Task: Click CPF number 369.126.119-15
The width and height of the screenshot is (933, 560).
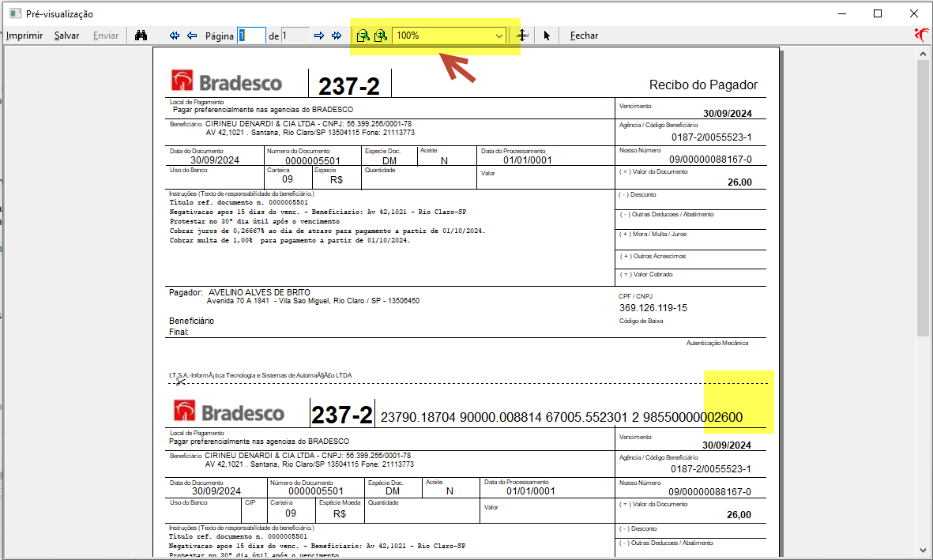Action: 653,308
